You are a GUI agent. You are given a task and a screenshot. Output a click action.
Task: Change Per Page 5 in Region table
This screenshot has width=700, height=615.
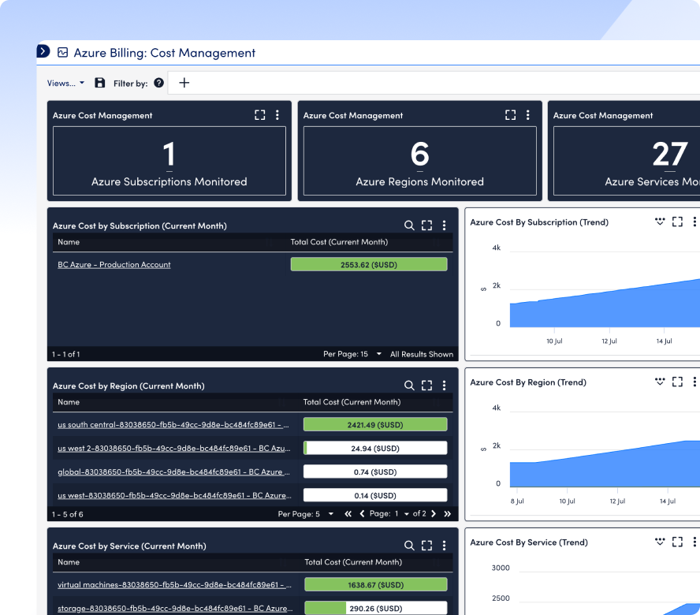pyautogui.click(x=306, y=514)
